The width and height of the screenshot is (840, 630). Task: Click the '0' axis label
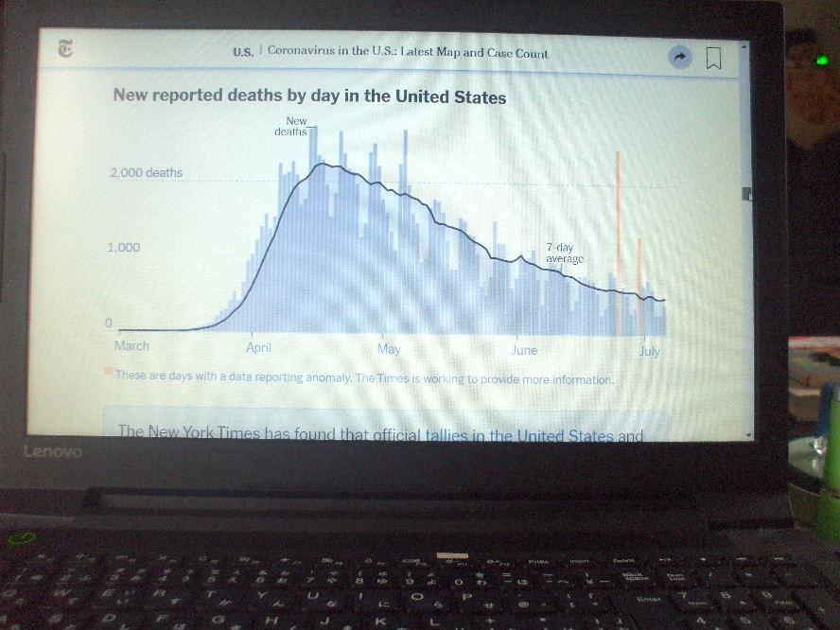109,323
